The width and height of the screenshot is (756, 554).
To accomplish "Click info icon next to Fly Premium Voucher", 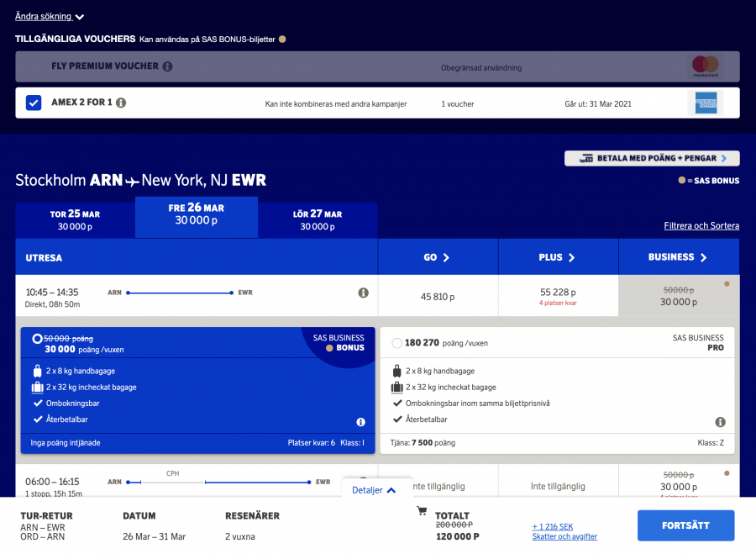I will point(167,66).
